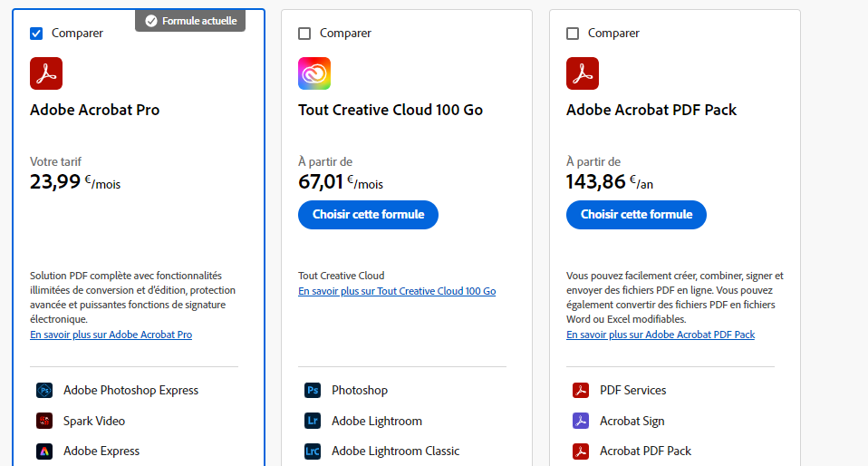Image resolution: width=868 pixels, height=466 pixels.
Task: Click the Adobe Photoshop Express icon
Action: coord(44,391)
